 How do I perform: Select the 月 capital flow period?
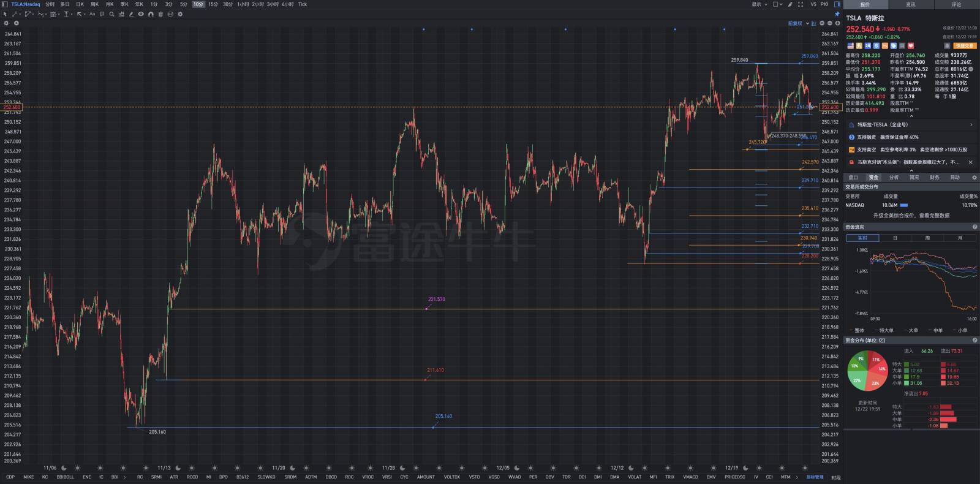(x=960, y=238)
